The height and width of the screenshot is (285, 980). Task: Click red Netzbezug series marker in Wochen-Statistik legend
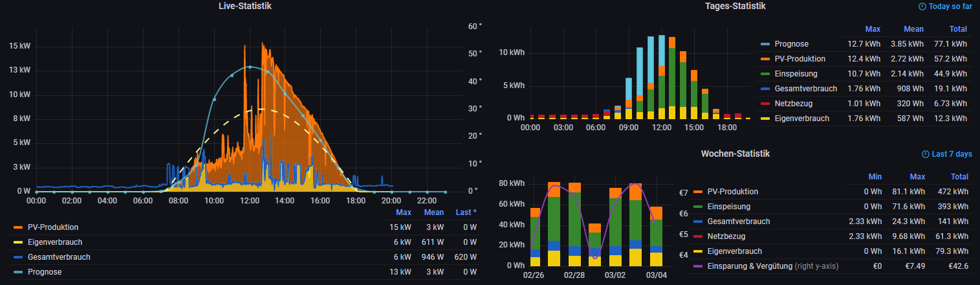[x=697, y=236]
